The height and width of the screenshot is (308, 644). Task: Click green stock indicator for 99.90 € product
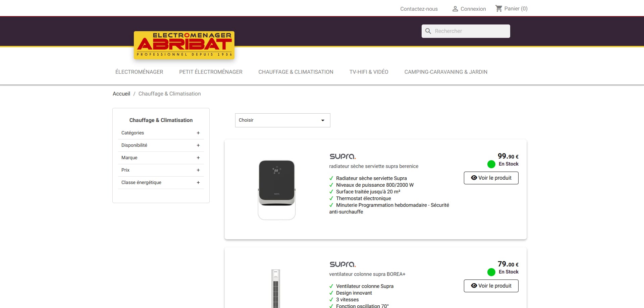[491, 164]
